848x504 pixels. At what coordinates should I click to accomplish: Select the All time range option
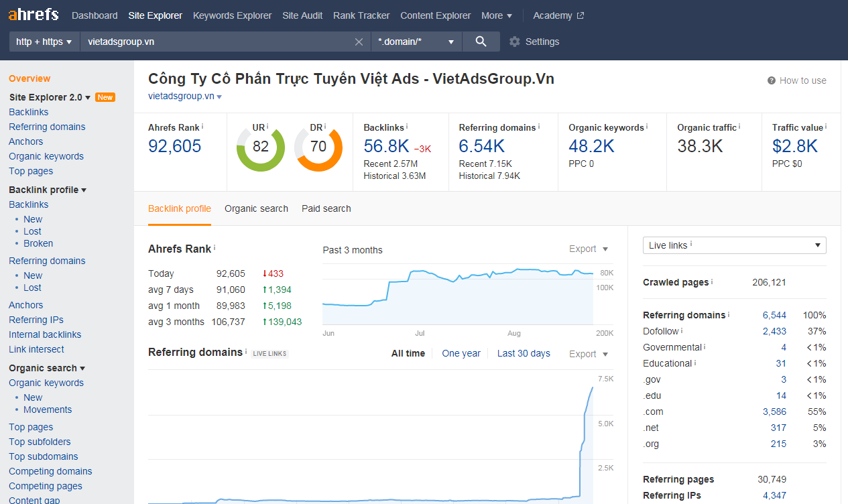coord(408,353)
